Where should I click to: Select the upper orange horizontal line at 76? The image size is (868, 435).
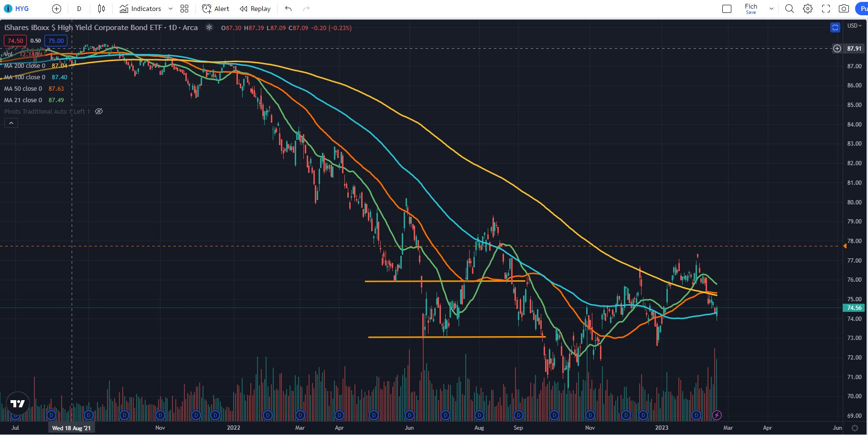tap(445, 281)
